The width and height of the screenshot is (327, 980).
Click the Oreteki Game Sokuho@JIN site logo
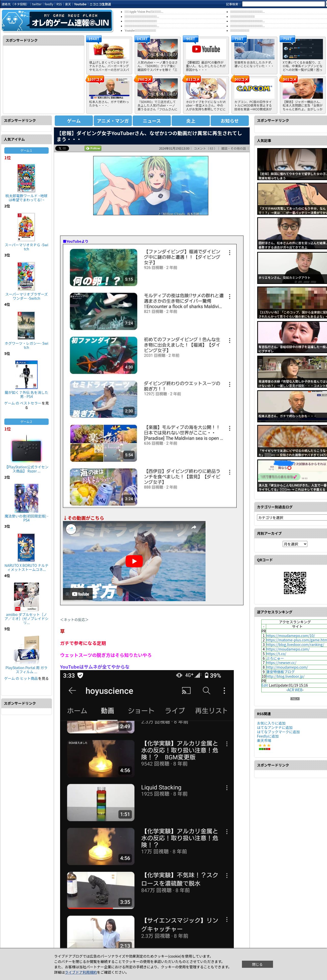pyautogui.click(x=58, y=21)
